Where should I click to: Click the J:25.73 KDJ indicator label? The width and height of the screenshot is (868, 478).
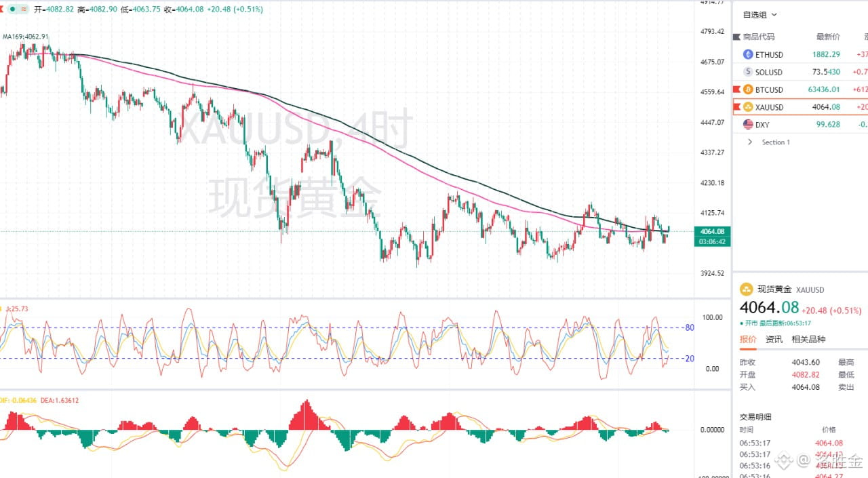16,309
